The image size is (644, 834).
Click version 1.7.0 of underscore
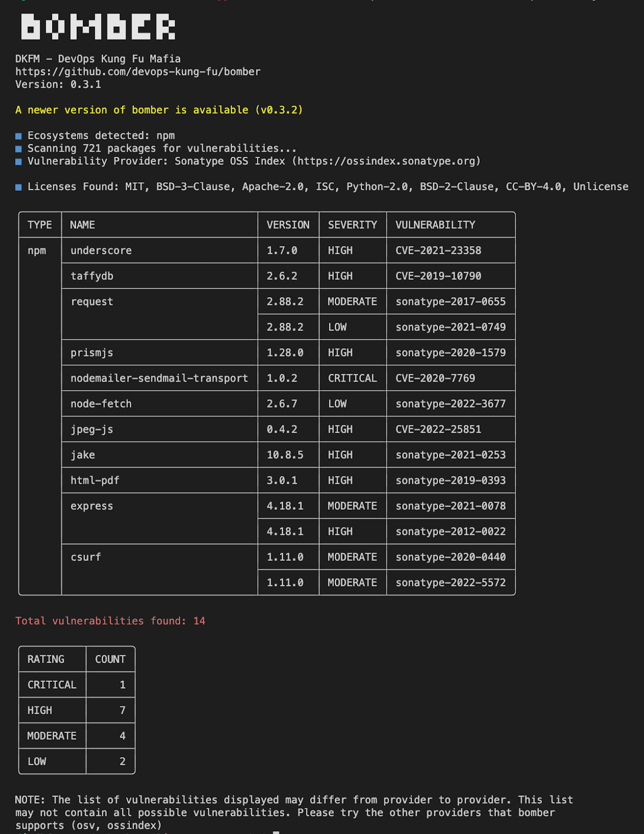[x=282, y=251]
